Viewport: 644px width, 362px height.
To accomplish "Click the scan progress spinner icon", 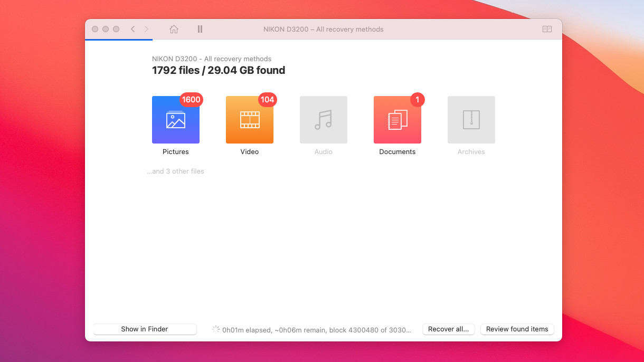I will click(x=216, y=329).
